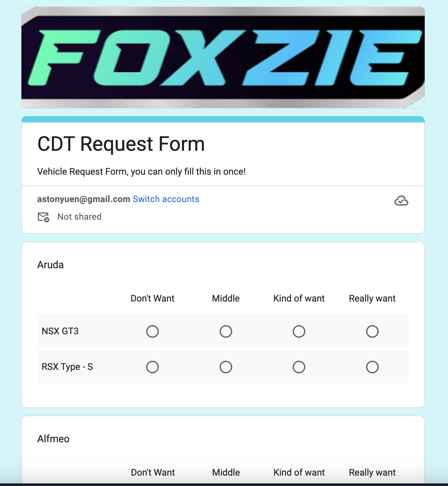The width and height of the screenshot is (448, 486).
Task: Choose Kind of want for RSX Type - S
Action: click(299, 367)
